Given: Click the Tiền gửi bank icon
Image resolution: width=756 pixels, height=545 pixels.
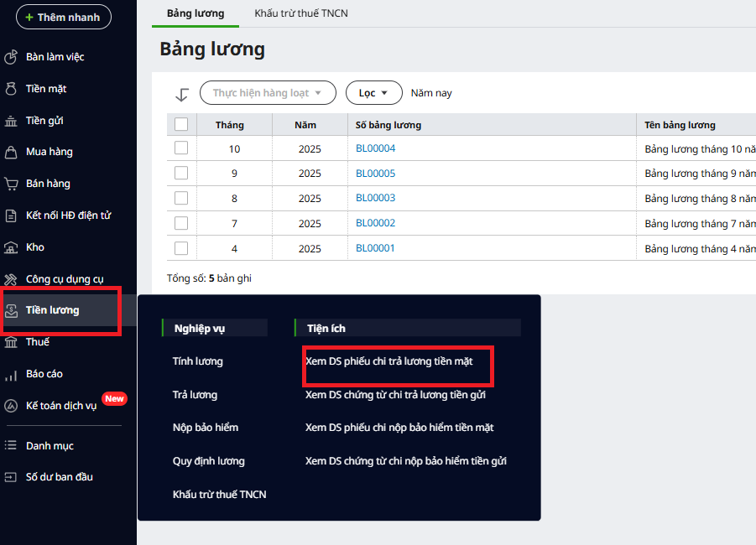Looking at the screenshot, I should (11, 121).
